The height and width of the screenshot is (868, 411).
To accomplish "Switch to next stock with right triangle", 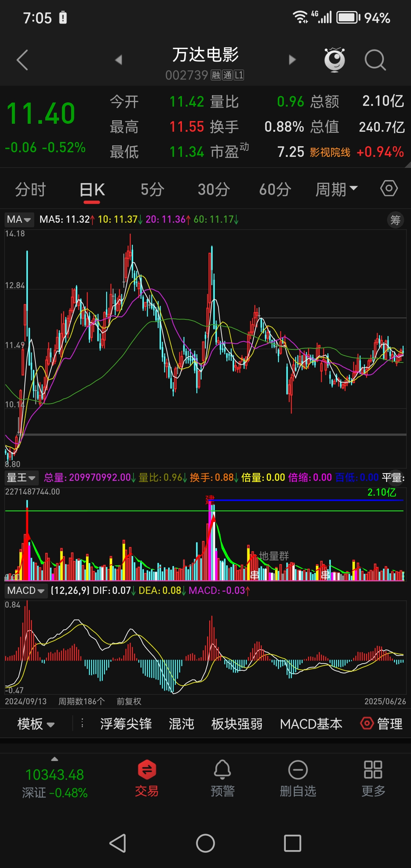I will pos(292,60).
